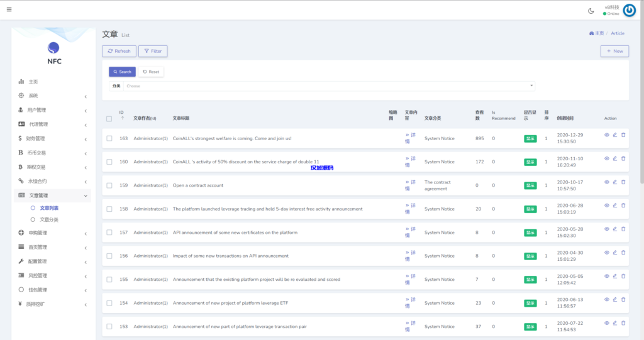
Task: Click the view eye icon for article 163
Action: click(607, 134)
